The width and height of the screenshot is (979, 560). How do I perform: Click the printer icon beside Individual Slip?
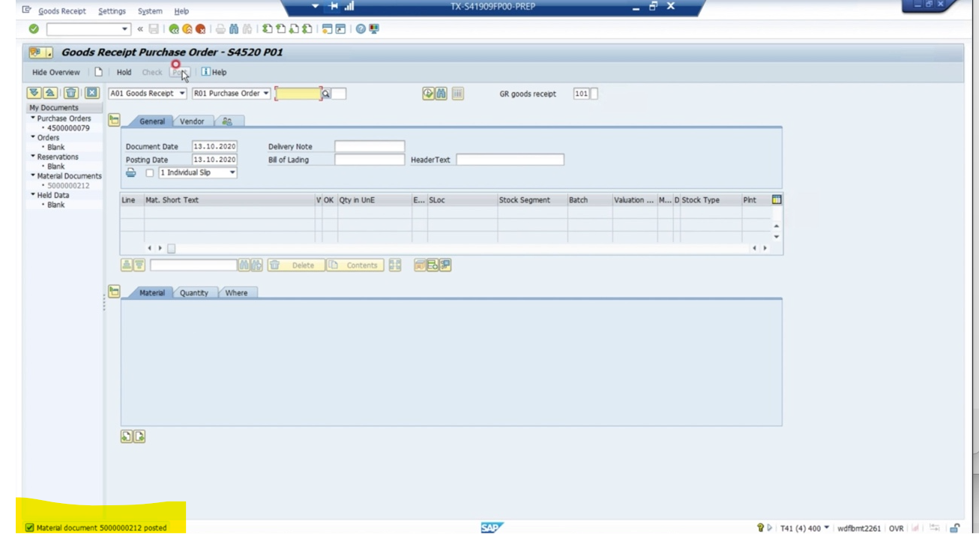(131, 172)
